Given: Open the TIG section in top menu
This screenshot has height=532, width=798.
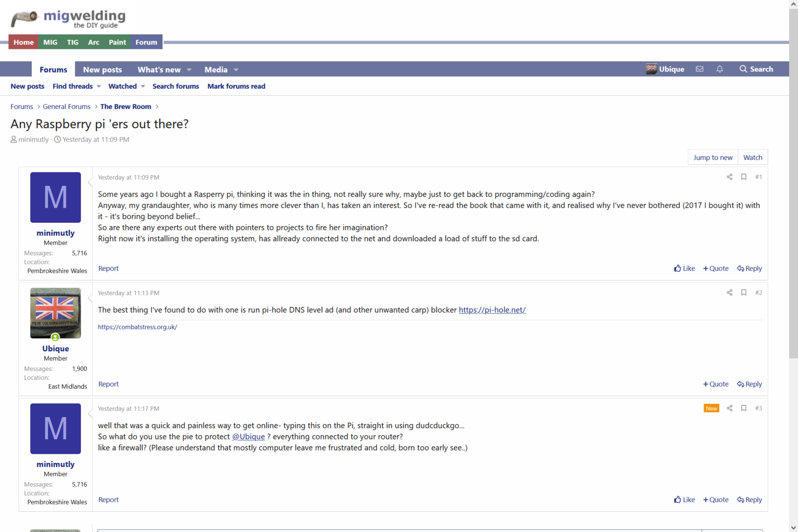Looking at the screenshot, I should (72, 42).
